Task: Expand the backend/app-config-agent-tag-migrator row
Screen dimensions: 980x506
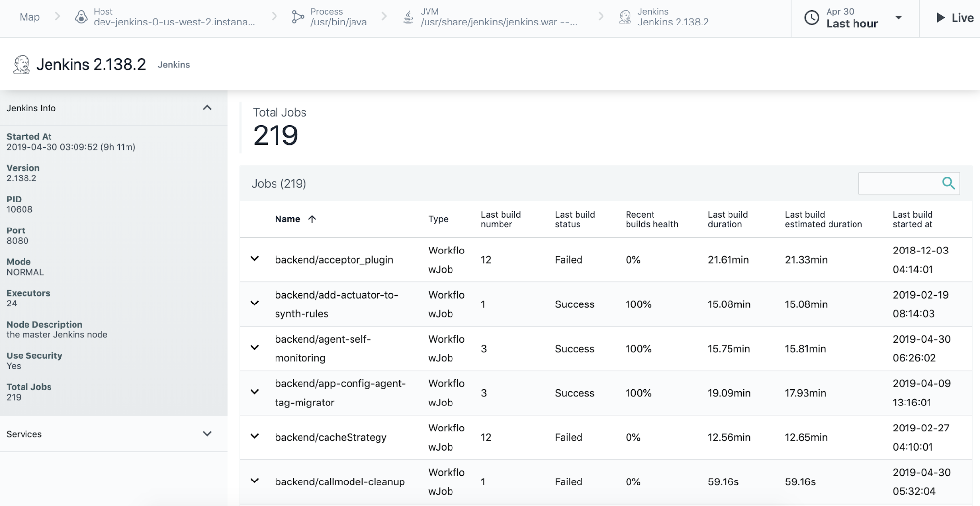Action: [x=254, y=392]
